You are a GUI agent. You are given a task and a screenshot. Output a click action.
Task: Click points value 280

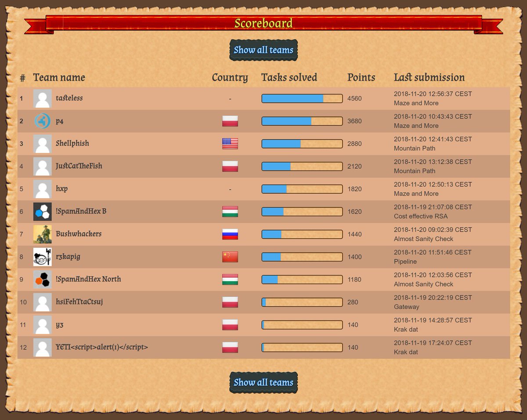(353, 302)
